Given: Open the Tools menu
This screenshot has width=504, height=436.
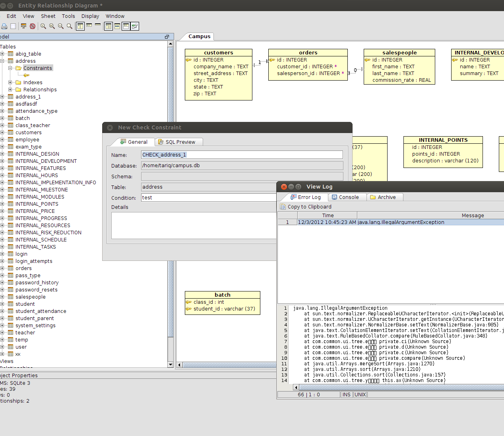Looking at the screenshot, I should pyautogui.click(x=68, y=16).
